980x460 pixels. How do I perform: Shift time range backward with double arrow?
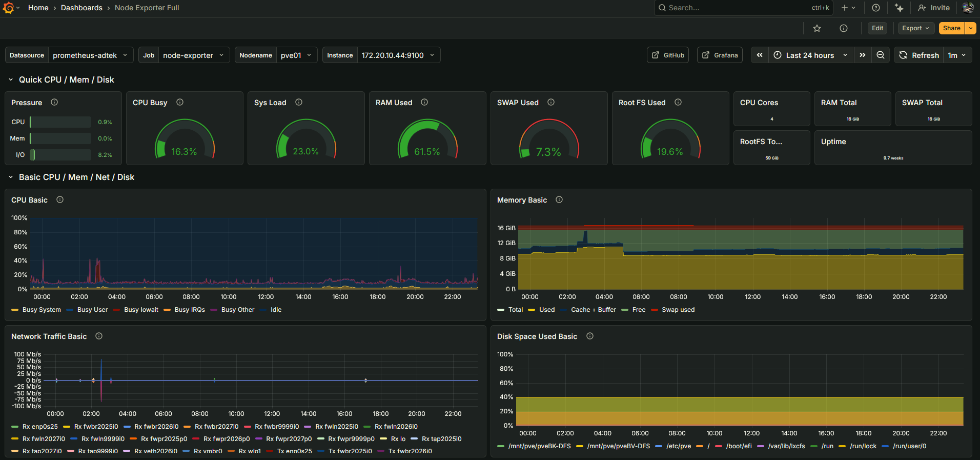click(x=760, y=55)
